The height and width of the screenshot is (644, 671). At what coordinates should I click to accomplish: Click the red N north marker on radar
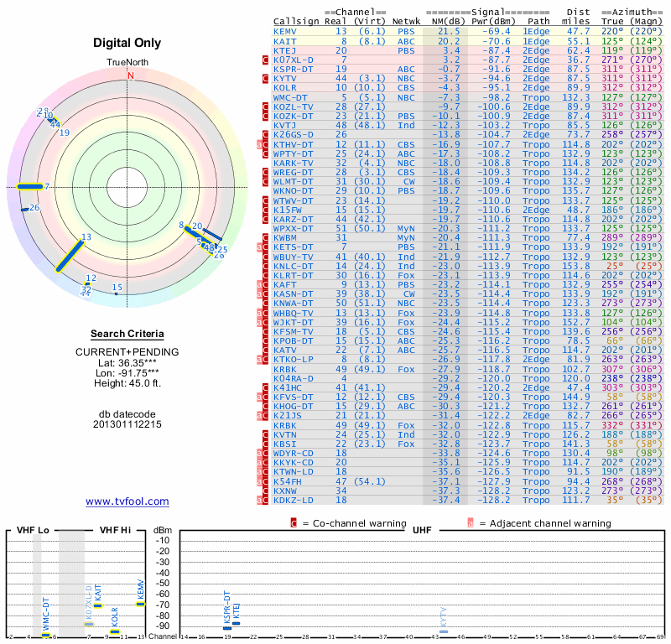[130, 75]
